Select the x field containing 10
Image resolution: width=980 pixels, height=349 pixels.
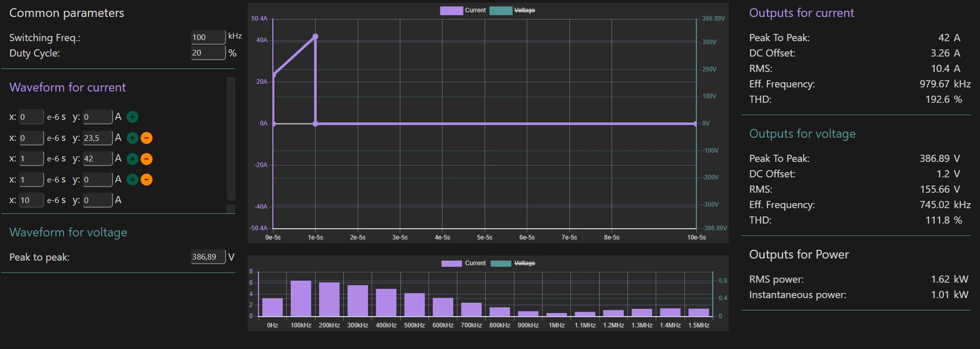(x=31, y=200)
